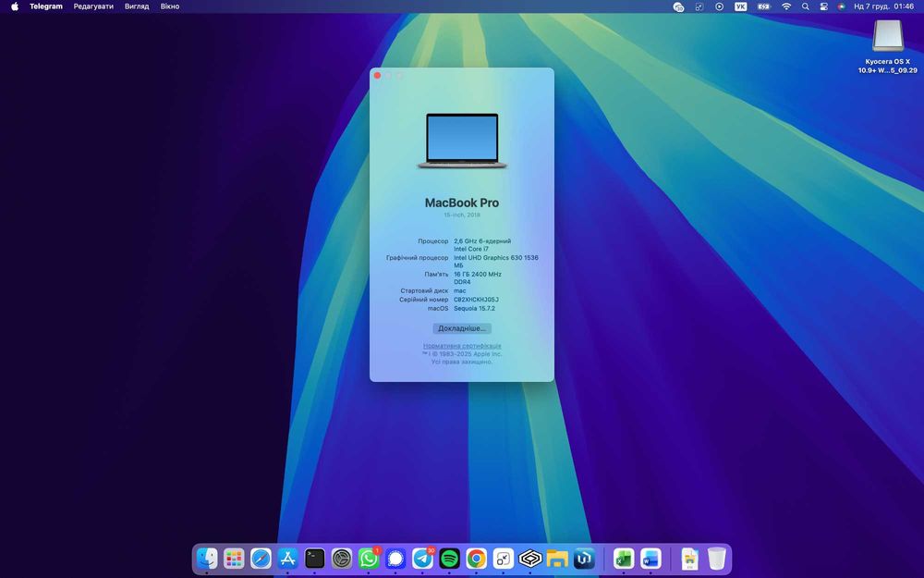The height and width of the screenshot is (578, 924).
Task: Open Spotify from the Dock
Action: pyautogui.click(x=450, y=558)
